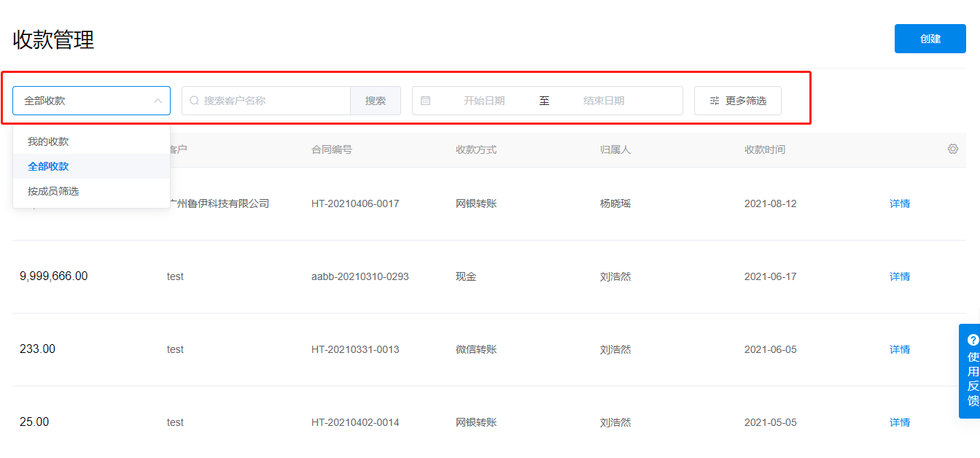This screenshot has width=980, height=458.
Task: Set the 开始日期 start date field
Action: [484, 101]
